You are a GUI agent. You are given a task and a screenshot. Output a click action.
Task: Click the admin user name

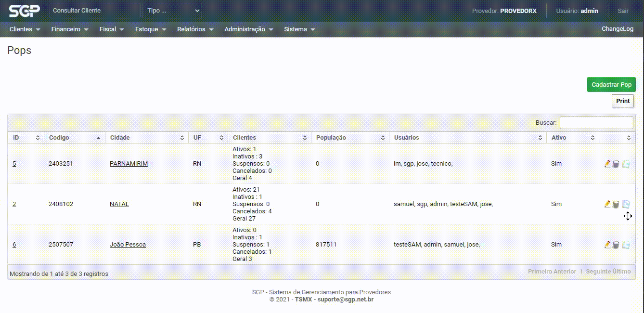pyautogui.click(x=589, y=11)
